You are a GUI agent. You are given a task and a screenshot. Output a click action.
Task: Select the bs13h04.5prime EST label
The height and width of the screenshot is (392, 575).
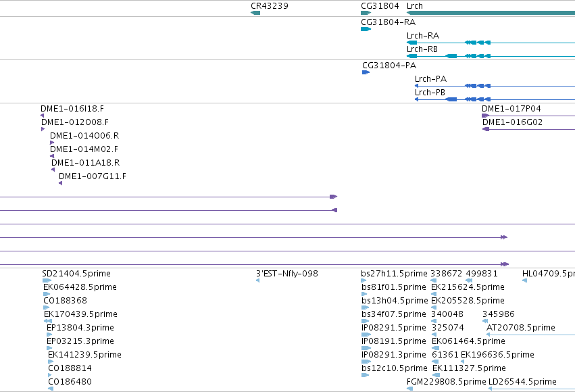coord(395,301)
